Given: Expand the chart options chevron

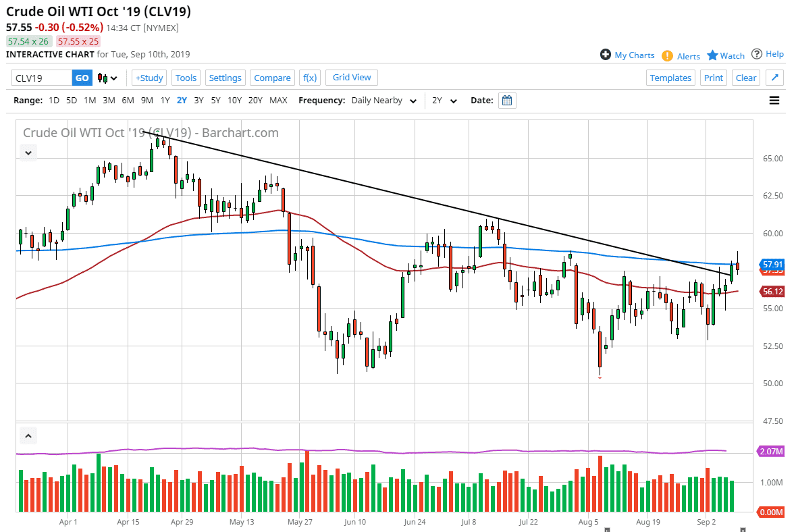Looking at the screenshot, I should coord(28,153).
